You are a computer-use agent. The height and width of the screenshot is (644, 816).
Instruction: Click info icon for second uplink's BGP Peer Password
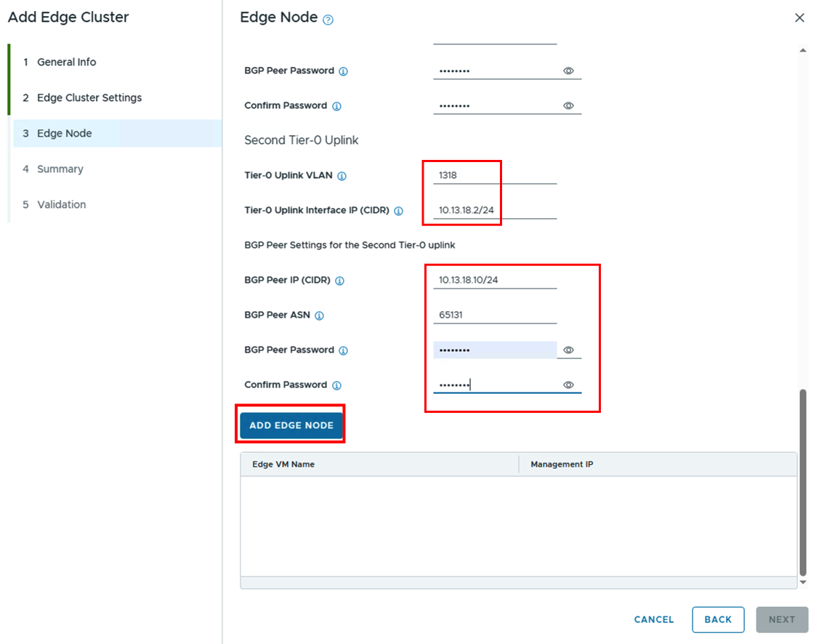(x=344, y=350)
